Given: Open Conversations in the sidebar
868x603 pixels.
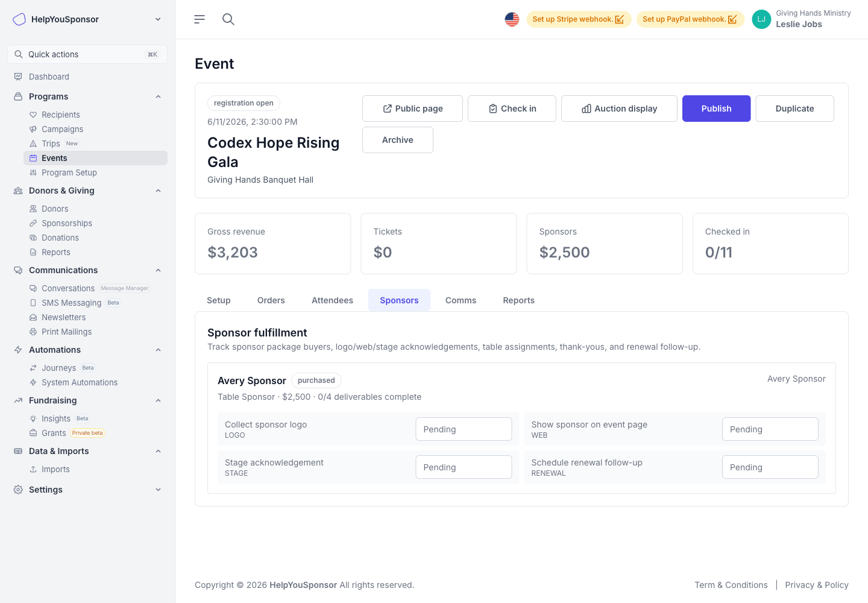Looking at the screenshot, I should (x=68, y=288).
